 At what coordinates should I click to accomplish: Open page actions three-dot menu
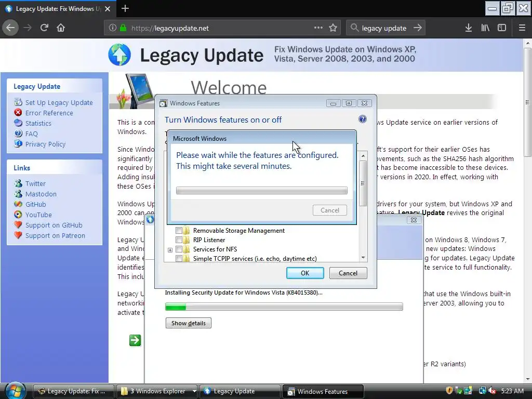318,28
